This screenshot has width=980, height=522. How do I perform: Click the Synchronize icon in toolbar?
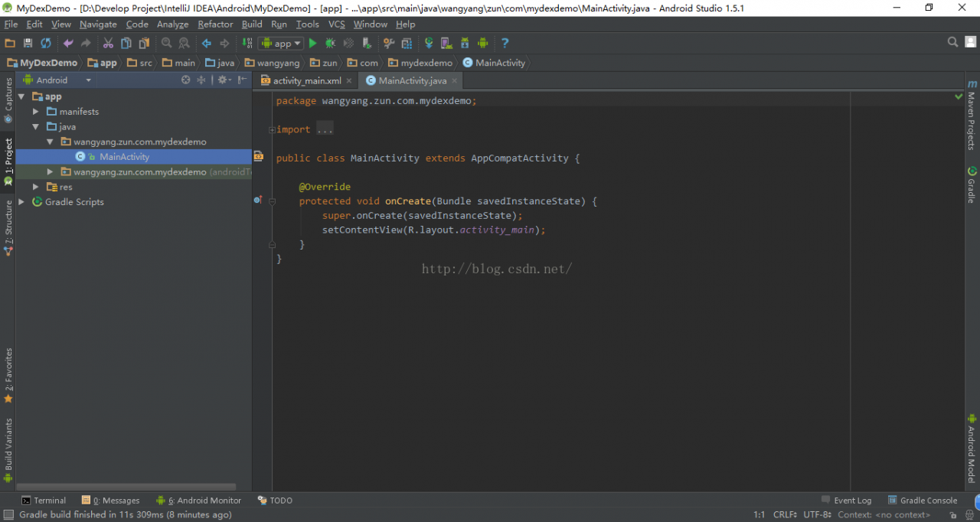(x=46, y=44)
